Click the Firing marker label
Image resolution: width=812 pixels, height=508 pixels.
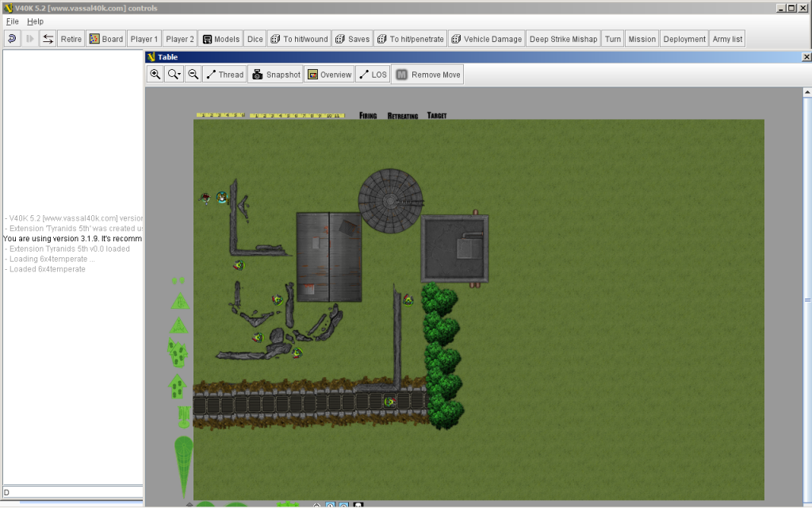pyautogui.click(x=368, y=116)
